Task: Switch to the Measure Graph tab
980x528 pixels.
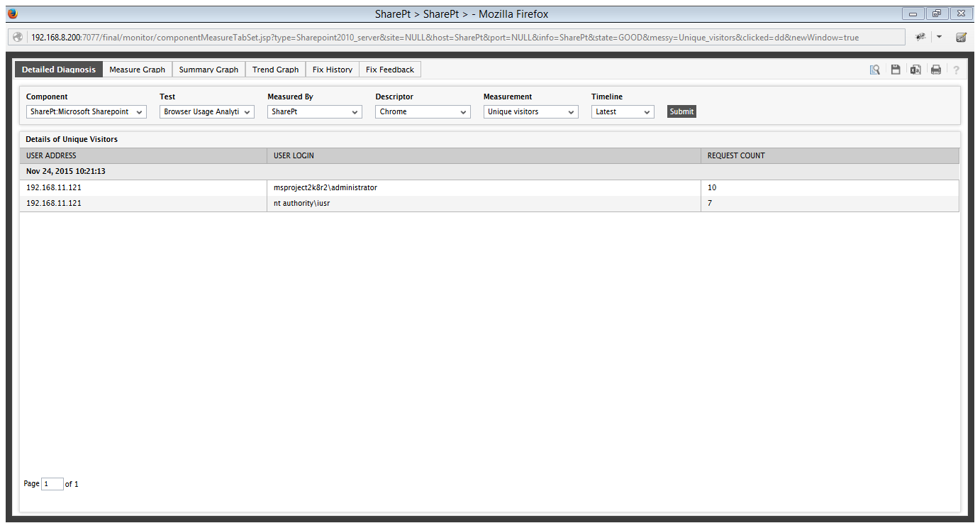Action: coord(138,70)
